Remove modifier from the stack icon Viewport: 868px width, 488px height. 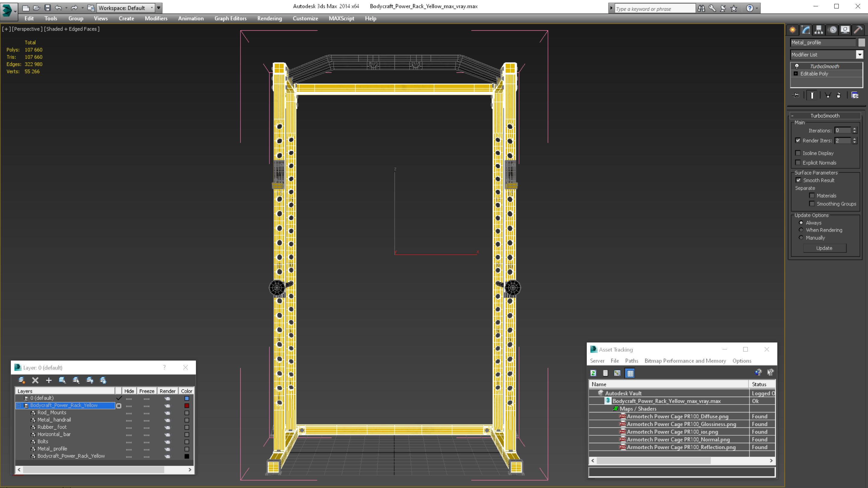pos(839,95)
